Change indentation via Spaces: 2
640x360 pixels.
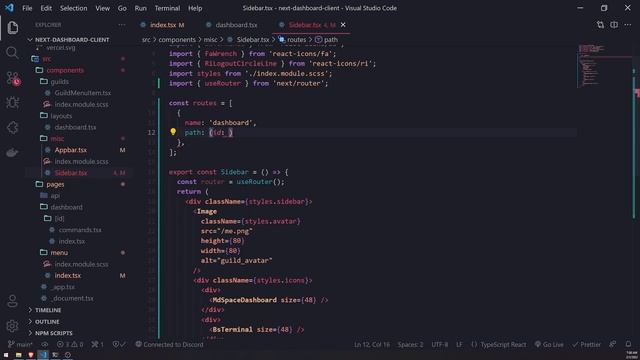click(x=410, y=344)
